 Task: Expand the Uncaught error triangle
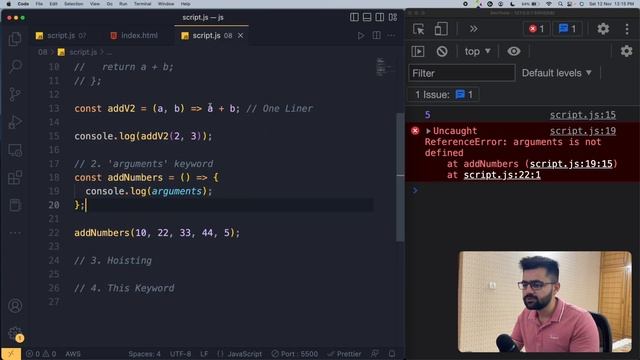pyautogui.click(x=428, y=131)
